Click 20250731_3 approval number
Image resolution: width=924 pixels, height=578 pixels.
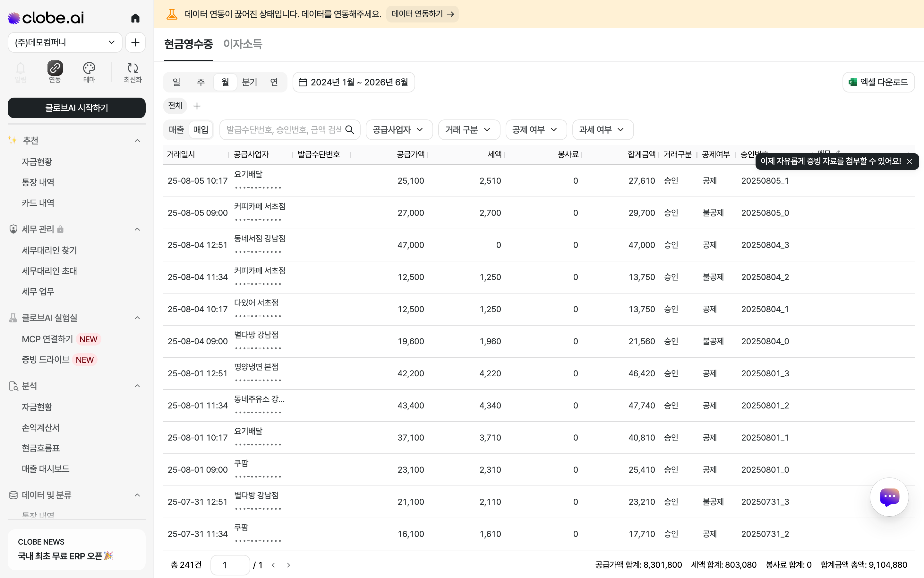[765, 502]
